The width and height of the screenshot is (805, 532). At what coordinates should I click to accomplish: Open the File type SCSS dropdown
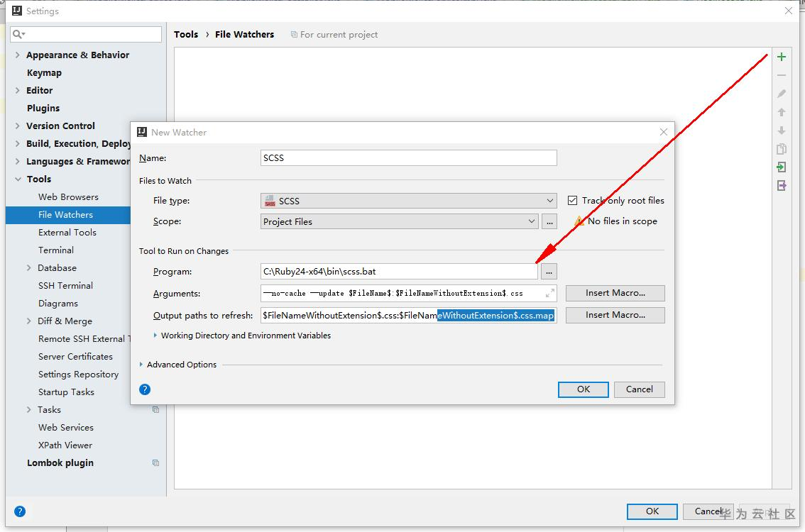tap(409, 201)
